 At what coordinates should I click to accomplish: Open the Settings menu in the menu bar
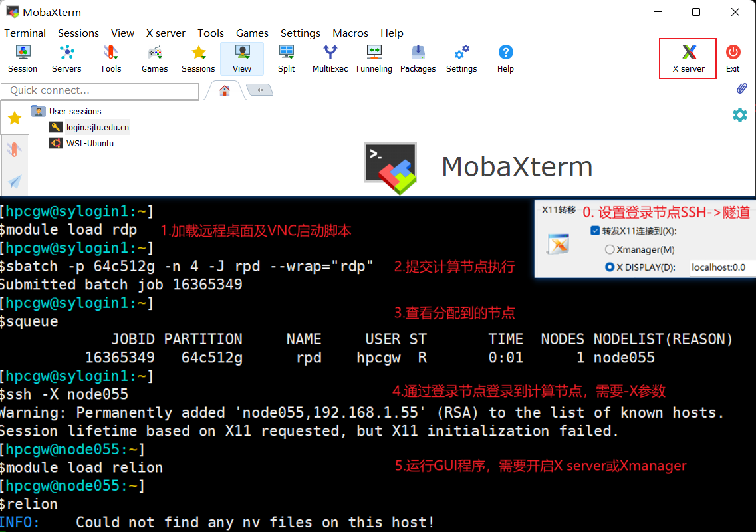(301, 33)
